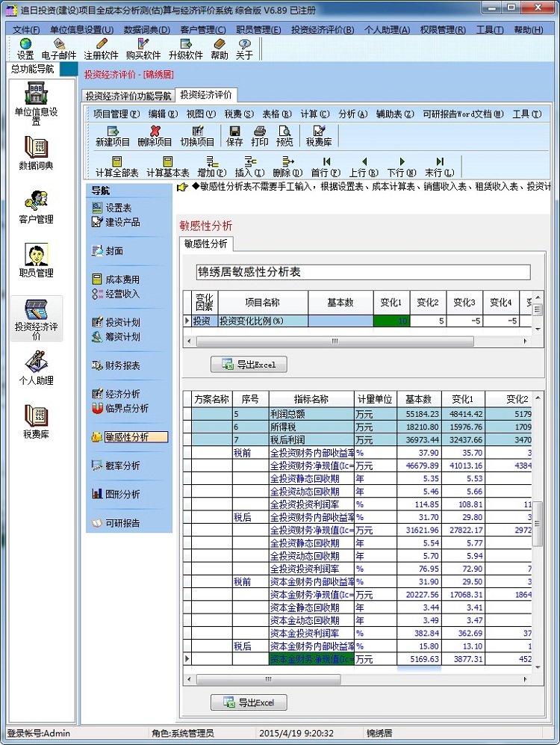This screenshot has width=560, height=745.
Task: Open 客户管理 in the sidebar
Action: click(x=36, y=207)
